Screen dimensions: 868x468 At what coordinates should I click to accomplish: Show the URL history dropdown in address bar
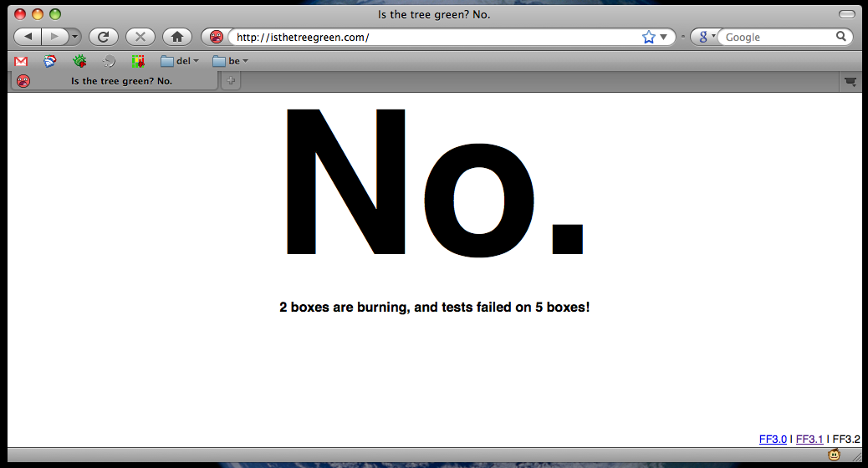[x=664, y=37]
